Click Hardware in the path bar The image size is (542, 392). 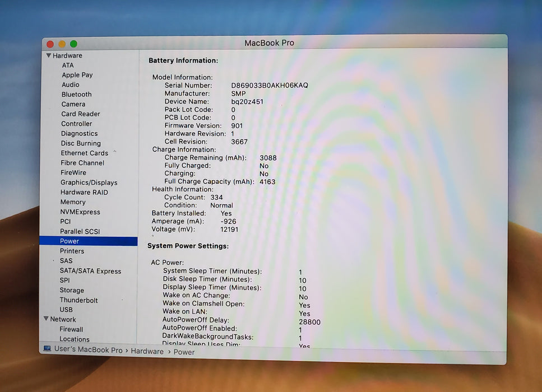147,351
